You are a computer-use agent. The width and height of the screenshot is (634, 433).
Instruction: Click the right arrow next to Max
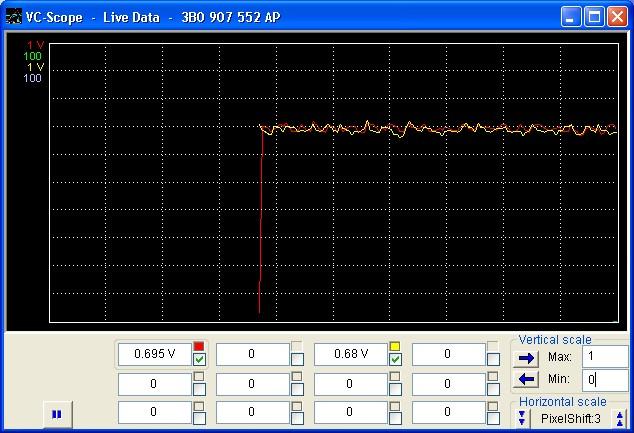(527, 358)
